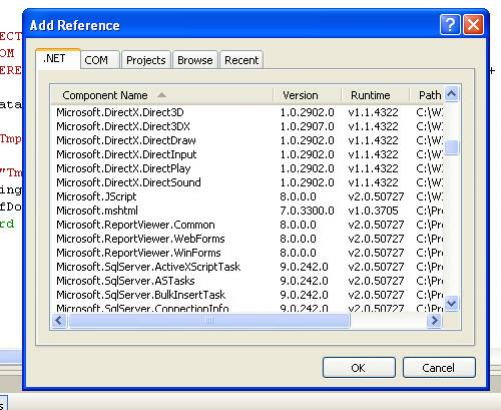Click the horizontal scrollbar left arrow

click(x=59, y=321)
